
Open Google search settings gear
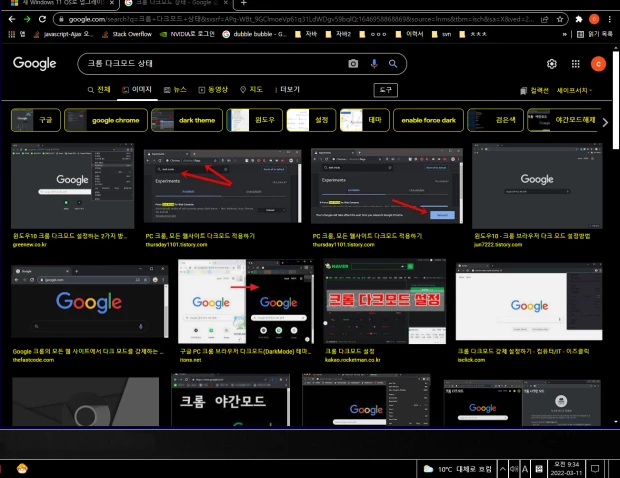pos(552,64)
